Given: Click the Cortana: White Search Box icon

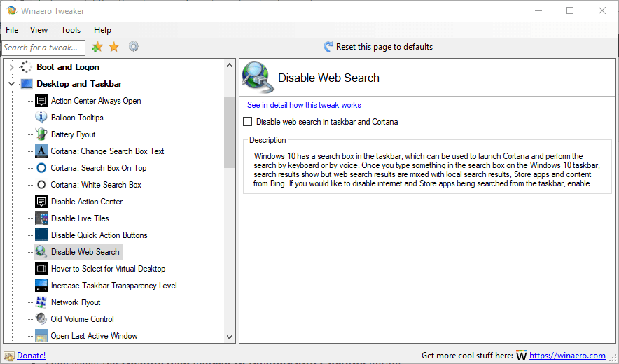Looking at the screenshot, I should point(41,184).
